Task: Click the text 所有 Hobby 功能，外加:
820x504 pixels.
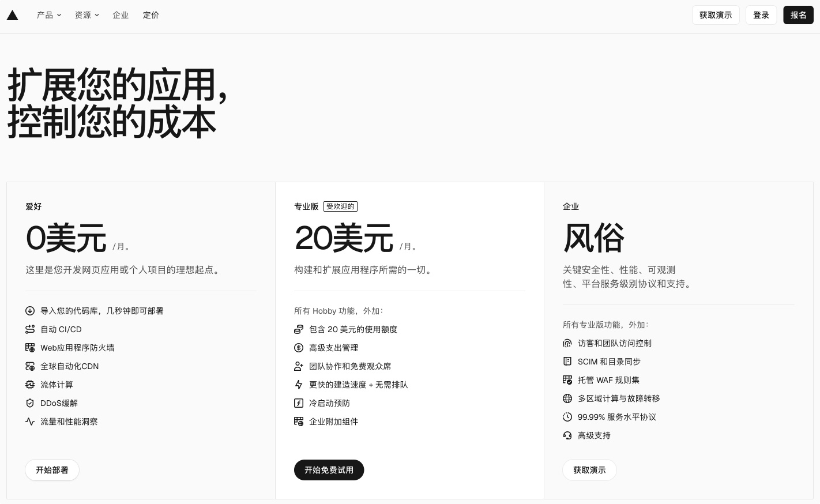Action: (338, 311)
